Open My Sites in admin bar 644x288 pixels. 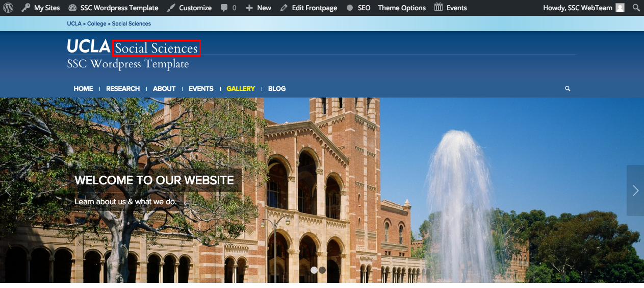click(41, 8)
